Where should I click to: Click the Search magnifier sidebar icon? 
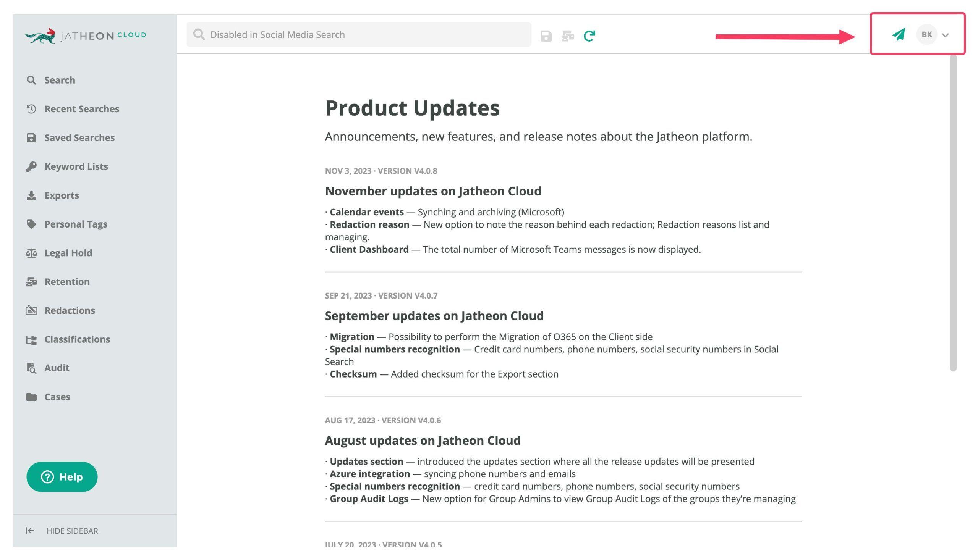pyautogui.click(x=31, y=80)
